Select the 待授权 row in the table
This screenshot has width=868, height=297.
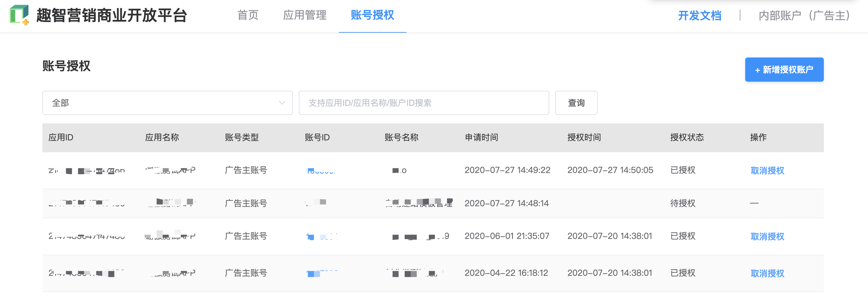pos(433,203)
